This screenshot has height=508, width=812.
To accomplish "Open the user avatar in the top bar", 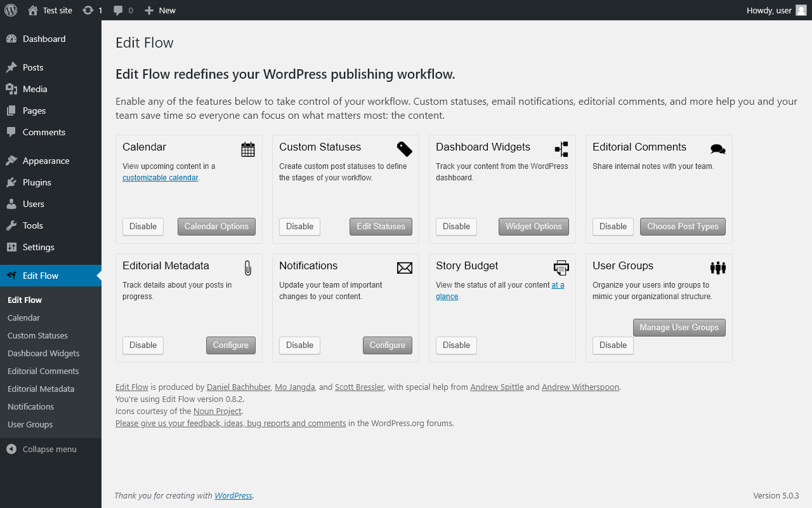I will click(801, 10).
